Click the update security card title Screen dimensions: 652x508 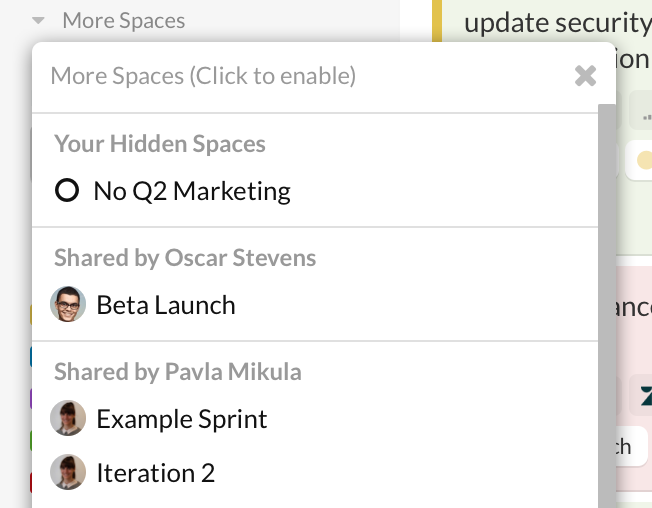point(557,22)
